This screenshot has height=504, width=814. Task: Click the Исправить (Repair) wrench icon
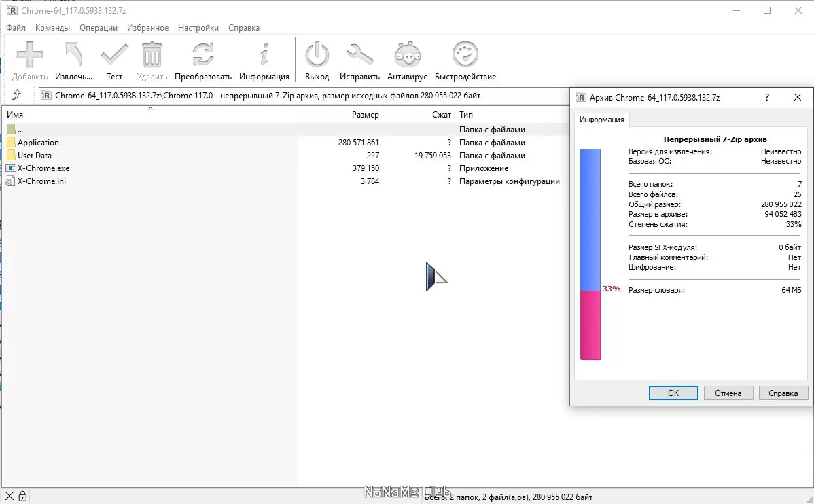click(x=359, y=54)
